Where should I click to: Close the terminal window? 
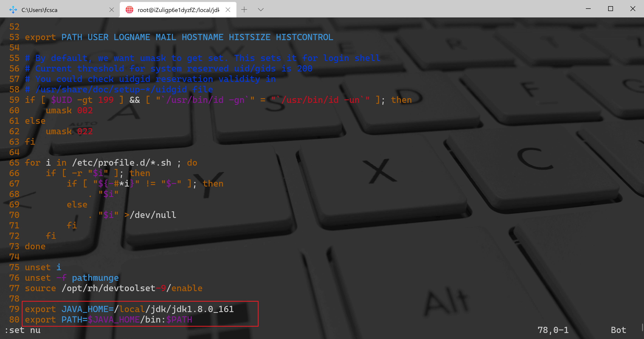(x=633, y=9)
